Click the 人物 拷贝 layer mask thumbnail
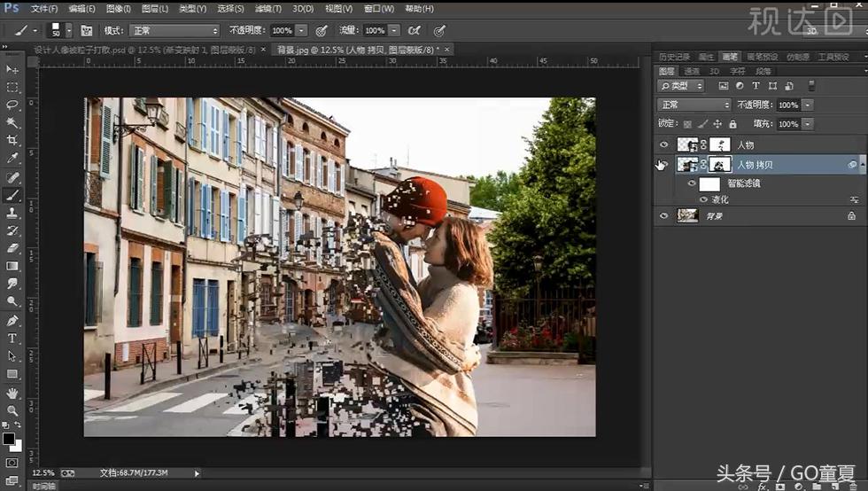Screen dimensions: 868x491 point(721,164)
